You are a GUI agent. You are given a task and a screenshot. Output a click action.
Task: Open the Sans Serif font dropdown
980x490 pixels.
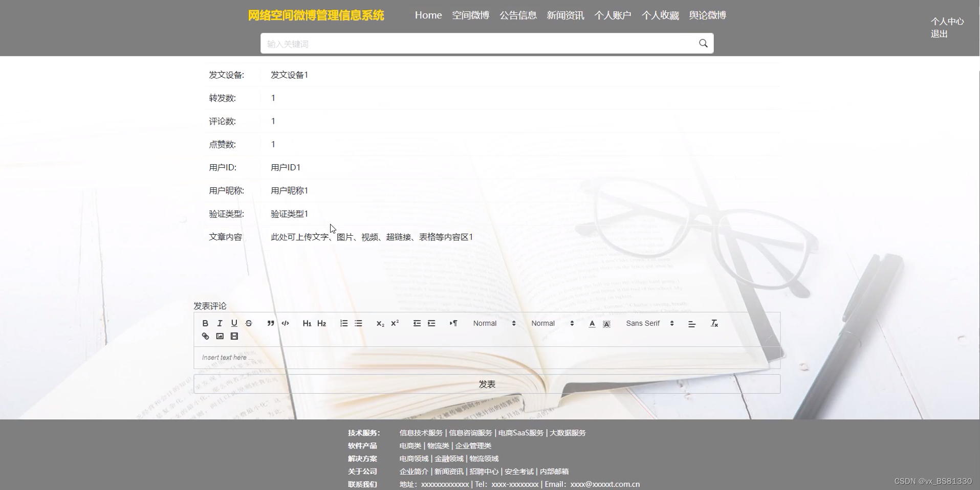click(650, 323)
